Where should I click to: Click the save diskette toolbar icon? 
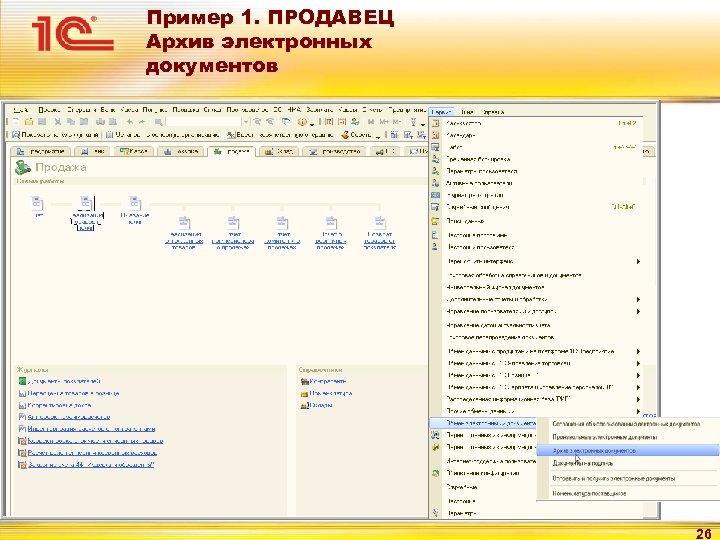[42, 122]
